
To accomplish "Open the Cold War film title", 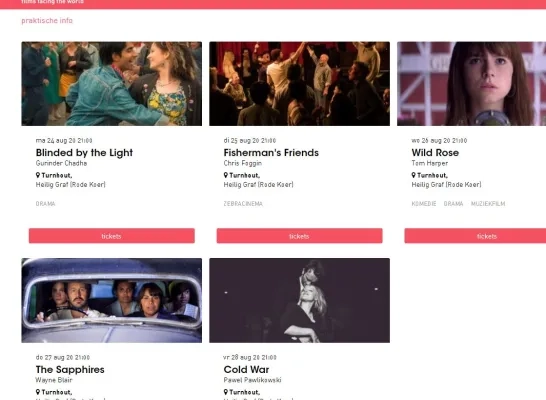I will 246,369.
